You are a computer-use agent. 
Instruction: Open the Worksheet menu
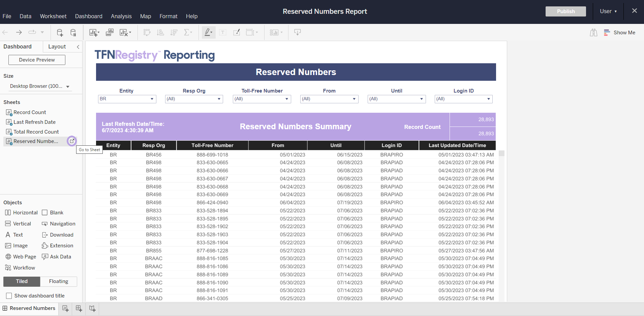click(53, 16)
